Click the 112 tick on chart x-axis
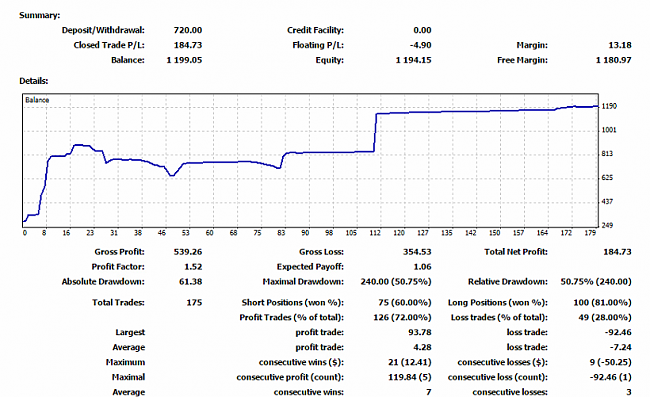 [375, 233]
